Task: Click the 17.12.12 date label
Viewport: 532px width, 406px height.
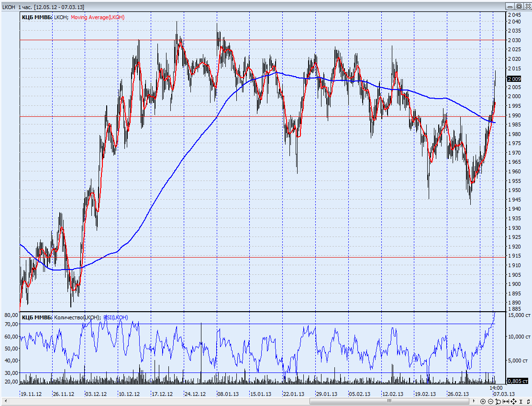Action: pyautogui.click(x=162, y=394)
